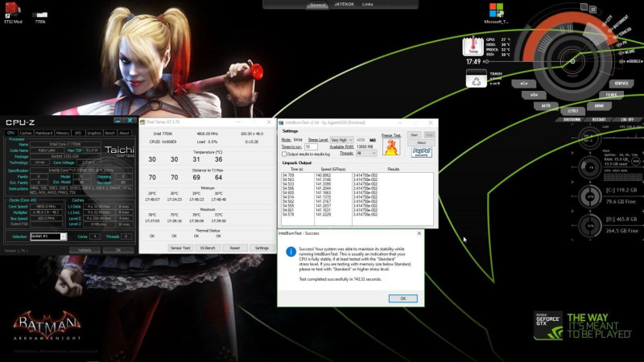This screenshot has height=362, width=644.
Task: Click the SHUTDOWN widget button
Action: pos(572,119)
